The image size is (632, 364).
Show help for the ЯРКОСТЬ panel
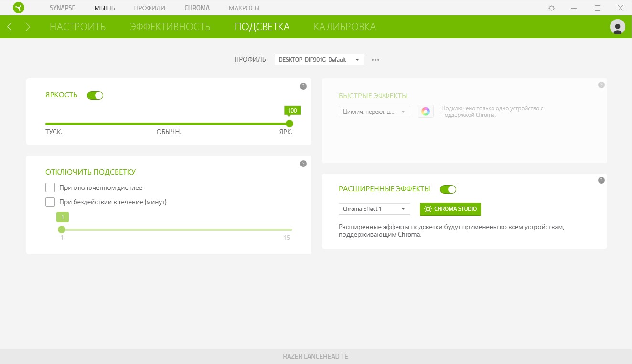[x=303, y=86]
